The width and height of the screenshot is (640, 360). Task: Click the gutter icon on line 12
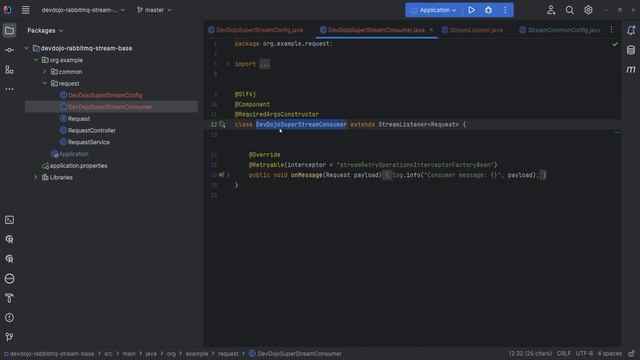point(222,124)
